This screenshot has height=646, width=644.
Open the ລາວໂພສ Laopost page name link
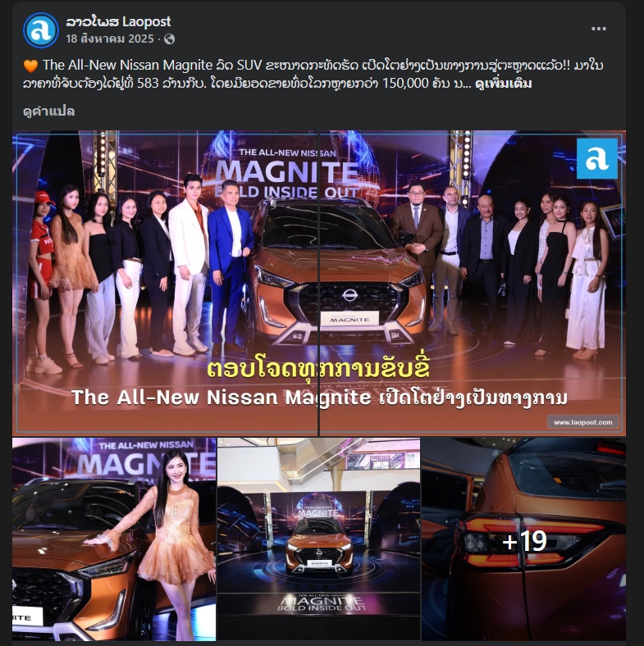coord(118,21)
